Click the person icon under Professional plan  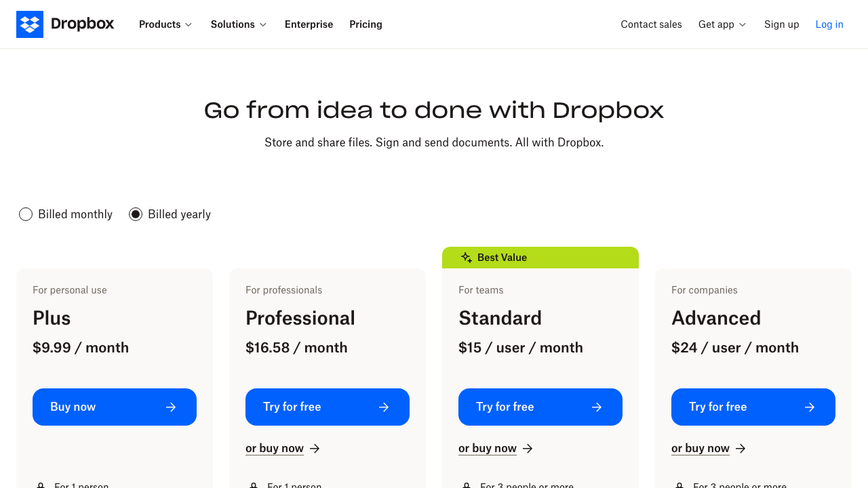click(x=254, y=484)
